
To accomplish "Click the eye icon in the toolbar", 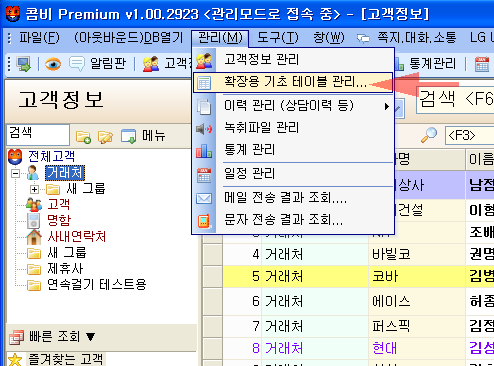I will 53,64.
